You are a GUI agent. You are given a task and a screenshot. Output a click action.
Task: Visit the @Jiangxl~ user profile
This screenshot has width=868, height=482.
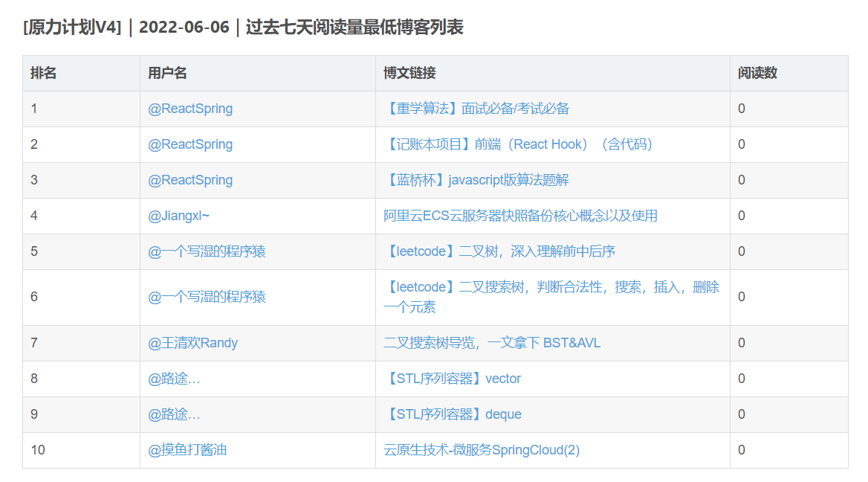click(x=179, y=216)
